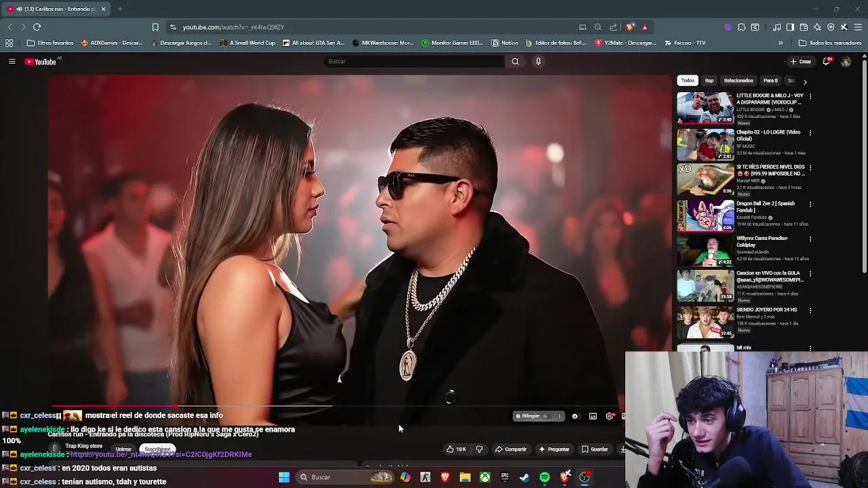Select the Rap filter chip
The width and height of the screenshot is (868, 488).
709,81
